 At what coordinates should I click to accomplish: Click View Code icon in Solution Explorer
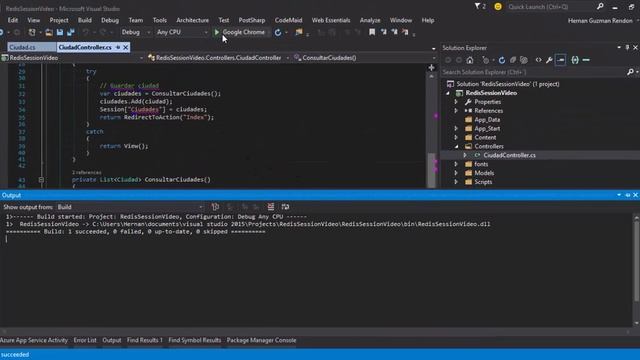coord(538,60)
